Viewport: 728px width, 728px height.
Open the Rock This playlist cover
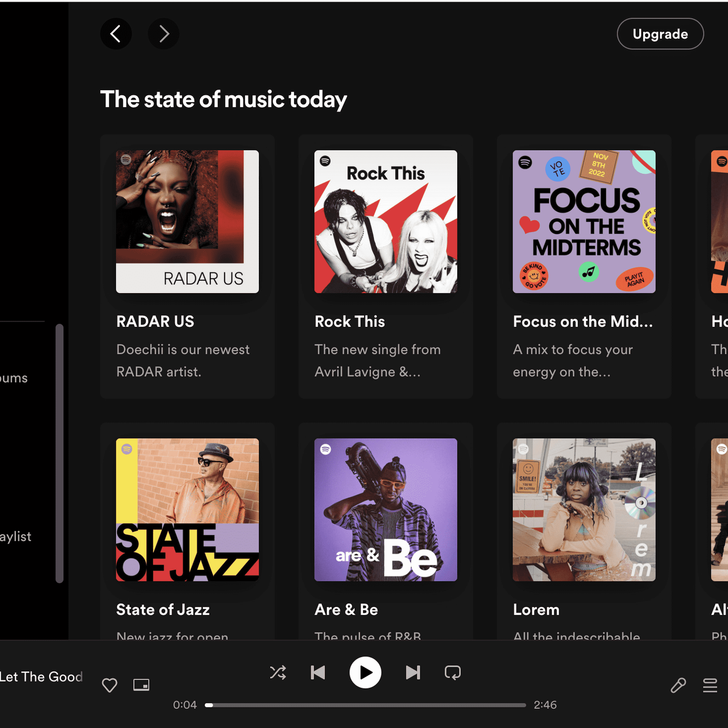386,221
